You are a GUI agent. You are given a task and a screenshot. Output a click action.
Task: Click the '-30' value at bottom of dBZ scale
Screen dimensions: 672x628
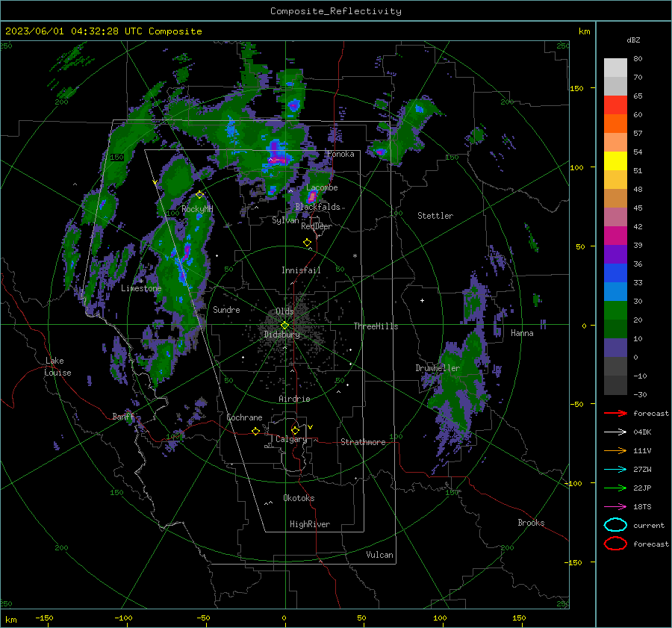640,394
